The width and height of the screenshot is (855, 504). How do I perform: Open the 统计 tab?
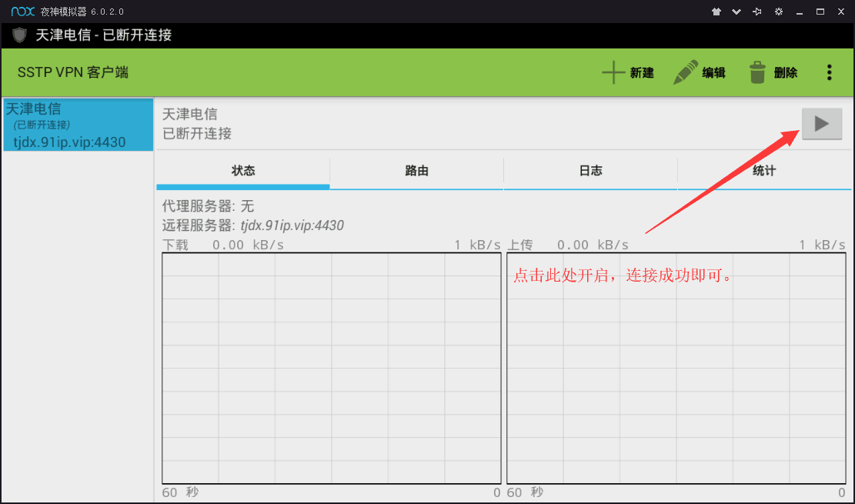764,172
